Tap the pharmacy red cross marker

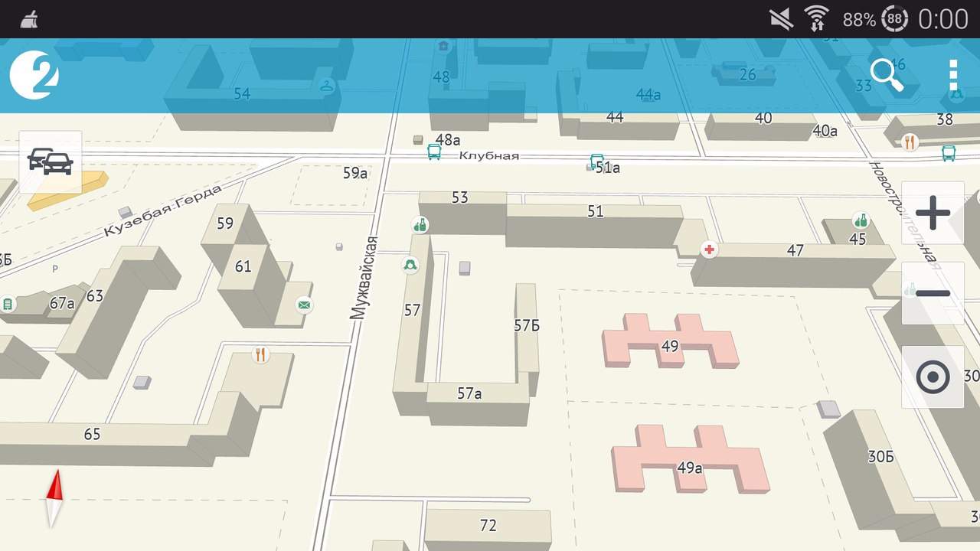pos(710,249)
